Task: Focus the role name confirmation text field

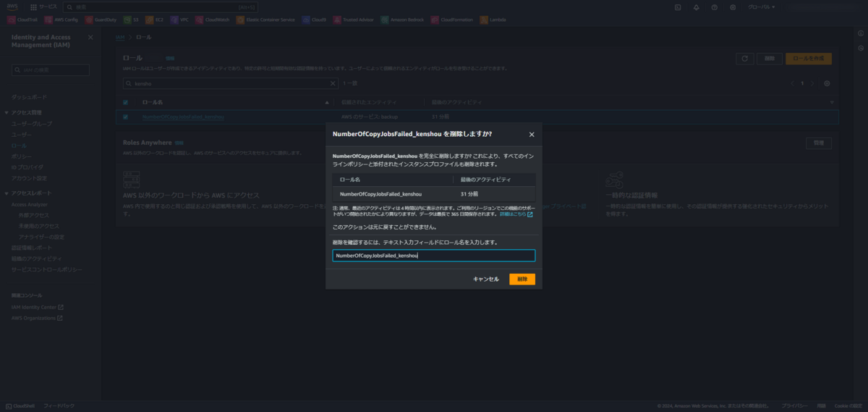Action: [x=434, y=256]
